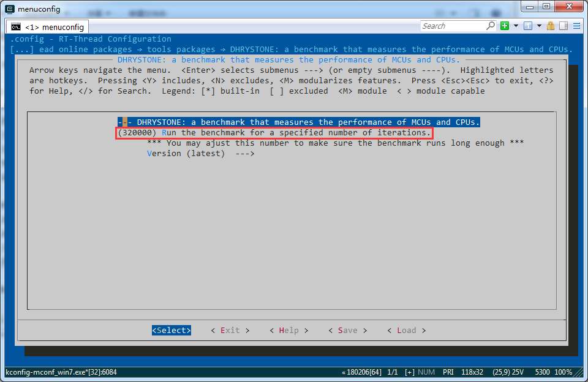Click the [+] indicator in the status bar
The image size is (588, 382).
(x=410, y=372)
